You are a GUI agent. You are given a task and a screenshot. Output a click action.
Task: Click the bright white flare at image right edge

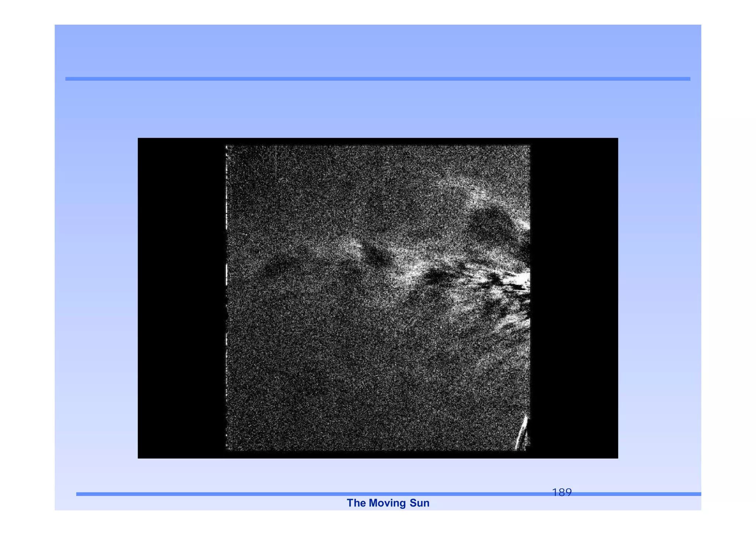(x=523, y=279)
